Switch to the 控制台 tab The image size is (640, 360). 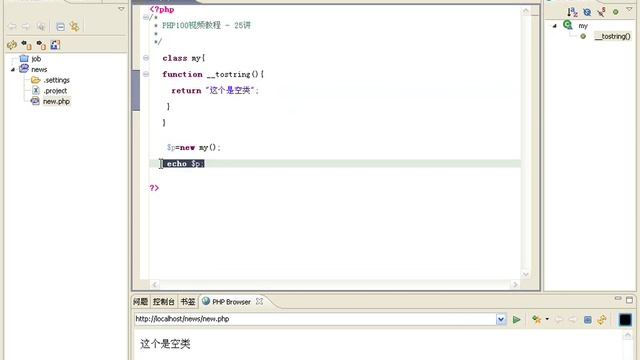pos(164,302)
